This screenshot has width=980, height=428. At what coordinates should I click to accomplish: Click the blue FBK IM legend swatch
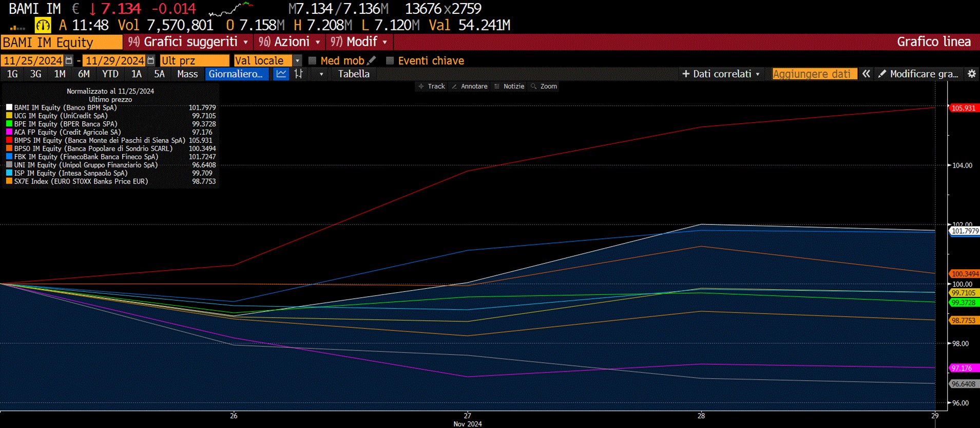(9, 157)
